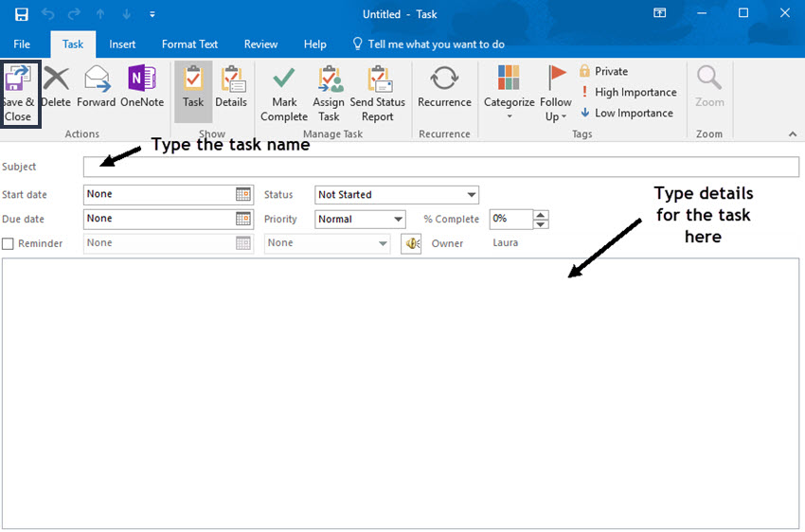This screenshot has height=532, width=805.
Task: Set Low Importance
Action: click(x=626, y=113)
